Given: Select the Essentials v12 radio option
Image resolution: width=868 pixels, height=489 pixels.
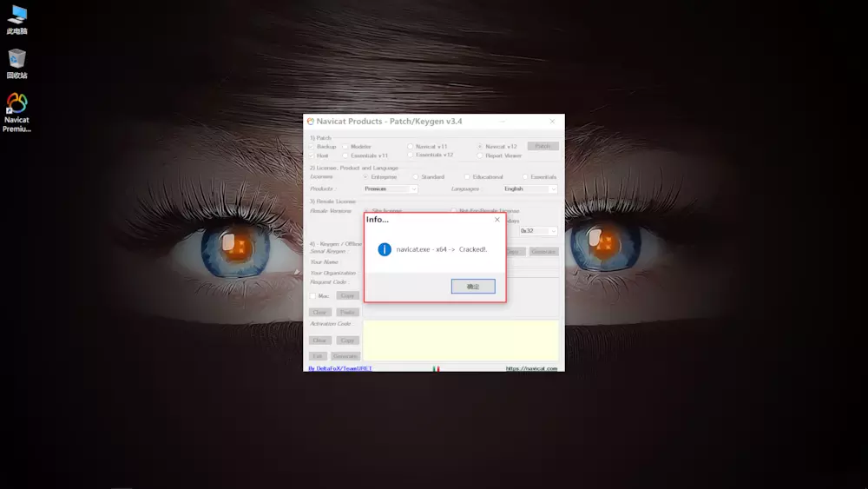Looking at the screenshot, I should (411, 155).
